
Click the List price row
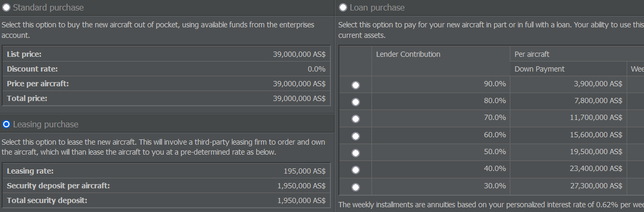pyautogui.click(x=166, y=54)
